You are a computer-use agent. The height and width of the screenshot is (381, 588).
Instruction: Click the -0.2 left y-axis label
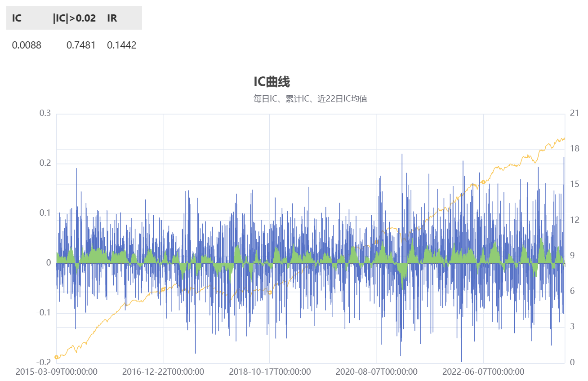[x=44, y=362]
